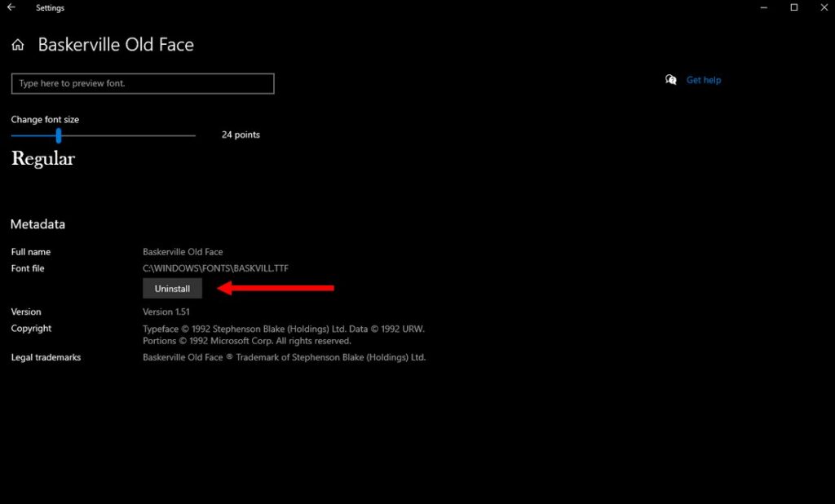Click the Full name metadata label
Screen dimensions: 835x504
coord(31,251)
